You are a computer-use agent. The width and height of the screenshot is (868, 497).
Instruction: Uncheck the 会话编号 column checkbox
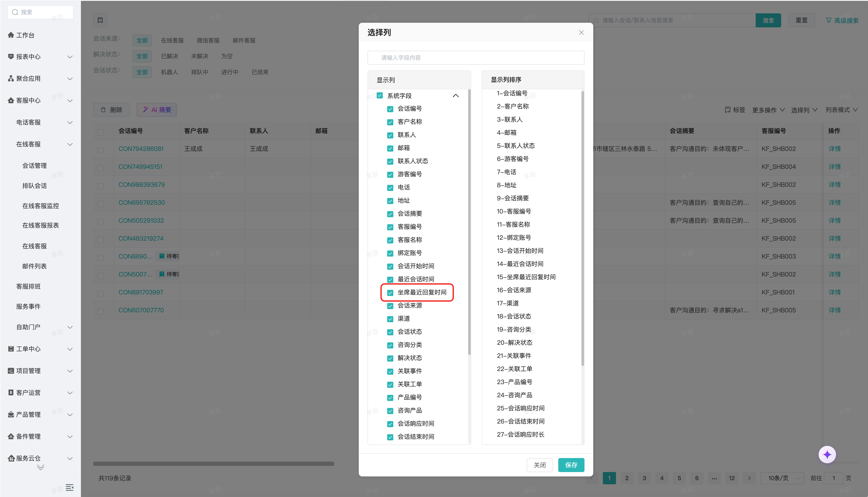(x=390, y=109)
